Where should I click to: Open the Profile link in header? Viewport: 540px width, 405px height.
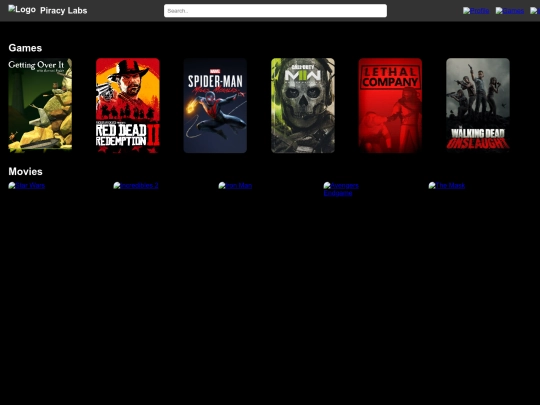(x=476, y=11)
